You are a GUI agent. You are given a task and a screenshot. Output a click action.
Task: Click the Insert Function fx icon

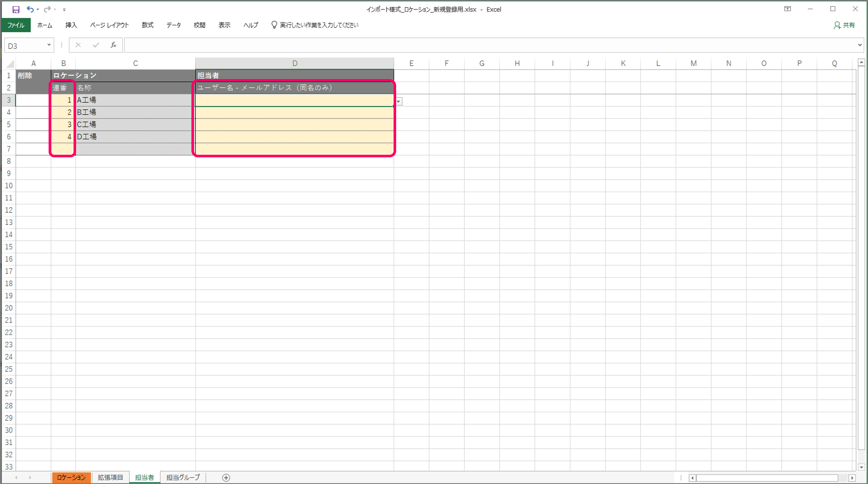pos(114,45)
